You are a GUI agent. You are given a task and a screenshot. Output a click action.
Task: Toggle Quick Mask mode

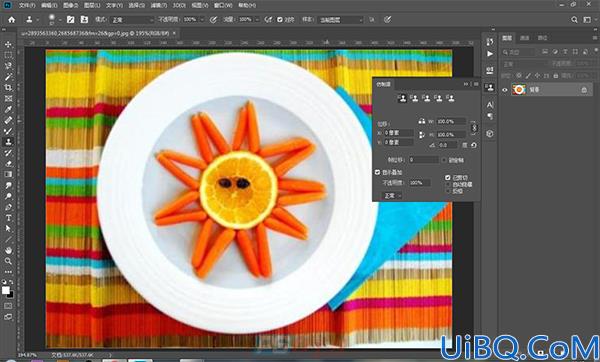tap(8, 306)
